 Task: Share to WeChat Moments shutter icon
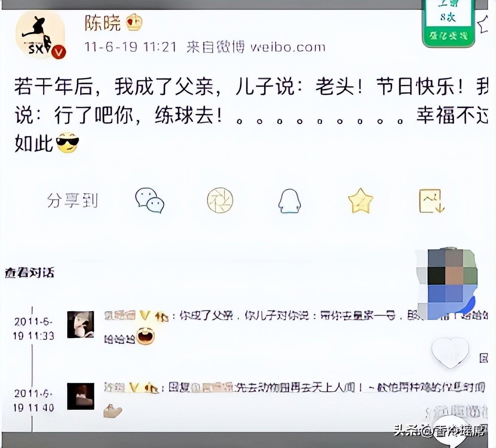tap(220, 200)
